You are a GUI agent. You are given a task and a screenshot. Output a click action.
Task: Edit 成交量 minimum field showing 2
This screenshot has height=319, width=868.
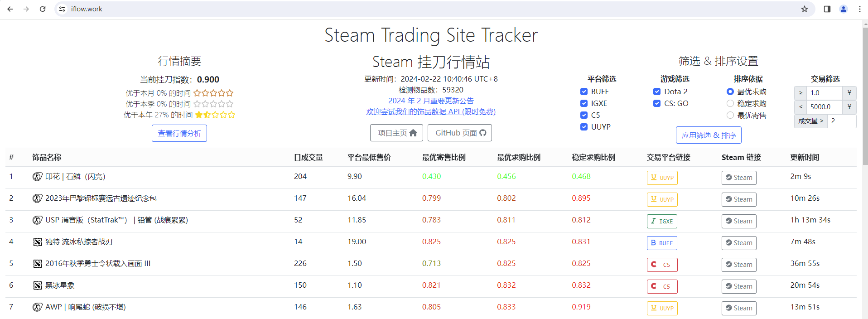841,121
